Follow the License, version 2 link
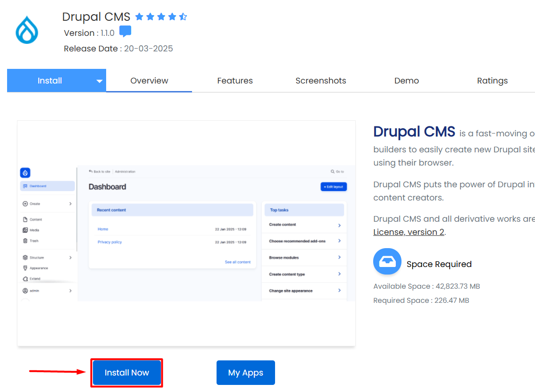Image resolution: width=535 pixels, height=392 pixels. [x=409, y=232]
